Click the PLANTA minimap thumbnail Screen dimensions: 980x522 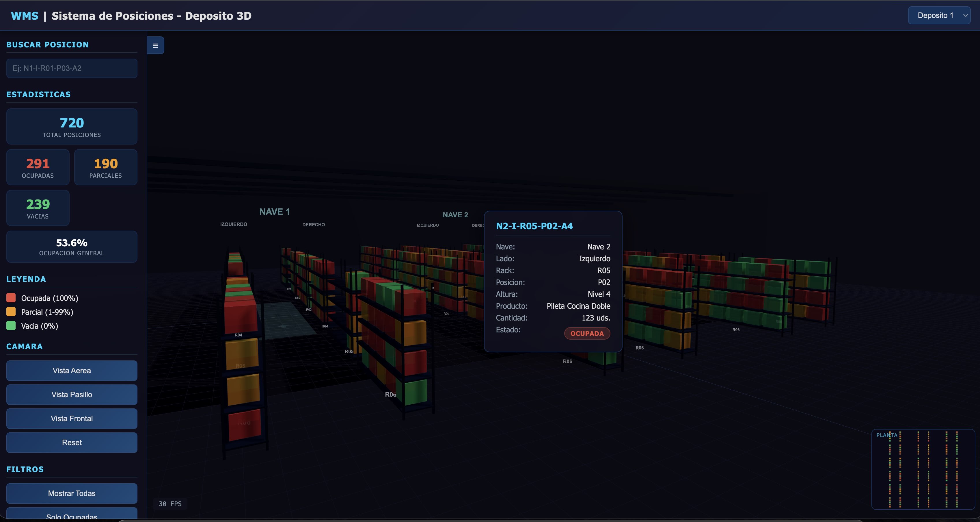click(923, 469)
